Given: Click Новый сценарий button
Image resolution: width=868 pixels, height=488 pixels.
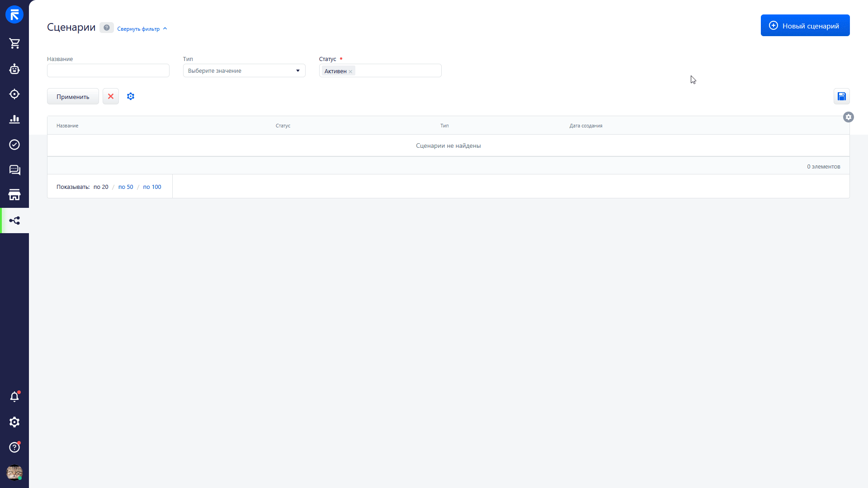Looking at the screenshot, I should coord(805,26).
